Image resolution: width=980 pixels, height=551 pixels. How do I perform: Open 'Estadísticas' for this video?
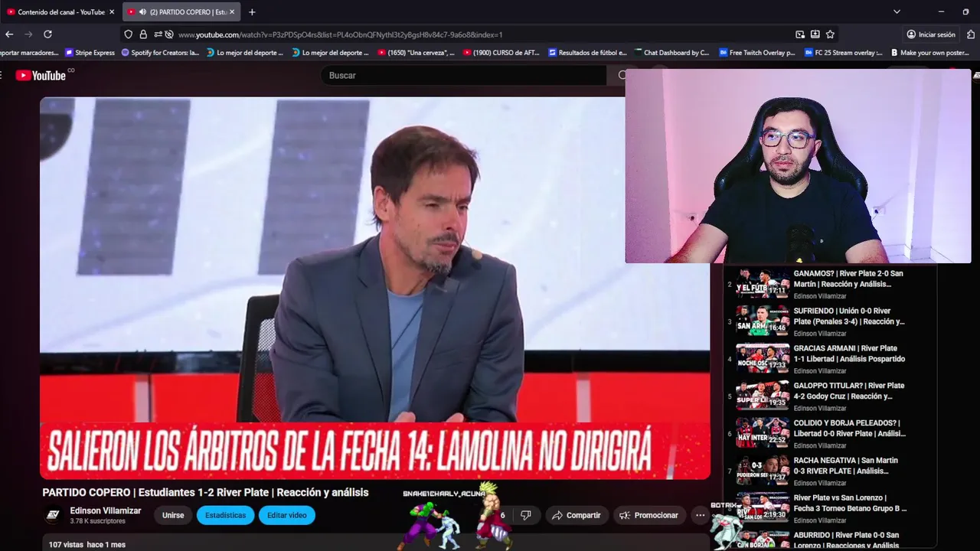pos(225,515)
